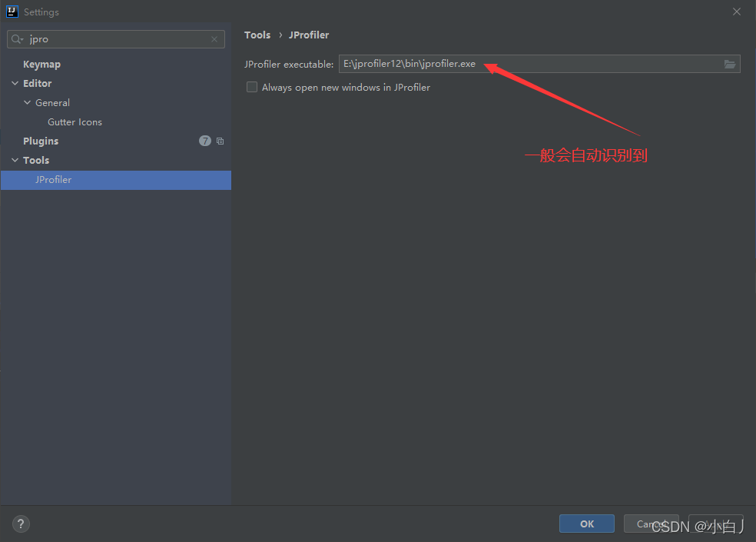The image size is (756, 542).
Task: Close the Settings dialog window
Action: (x=736, y=12)
